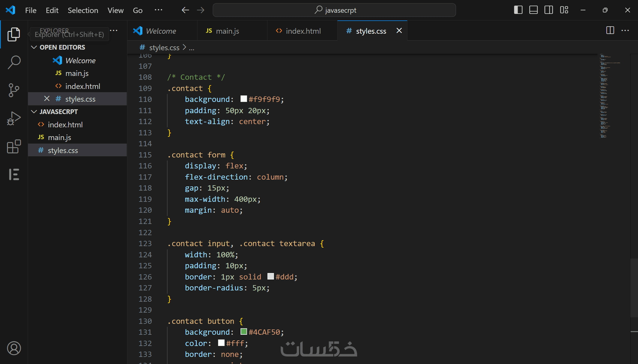Open the Accounts menu icon

tap(14, 348)
